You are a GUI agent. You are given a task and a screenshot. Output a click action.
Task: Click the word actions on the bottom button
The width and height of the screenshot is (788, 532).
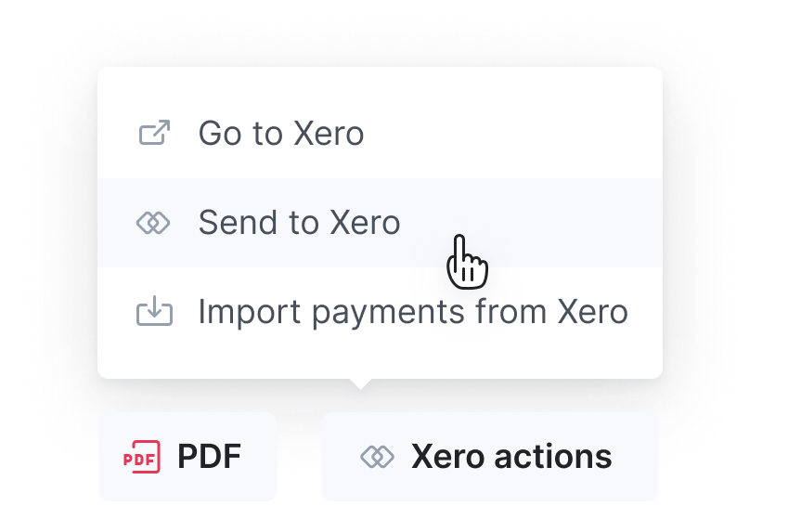(x=553, y=457)
